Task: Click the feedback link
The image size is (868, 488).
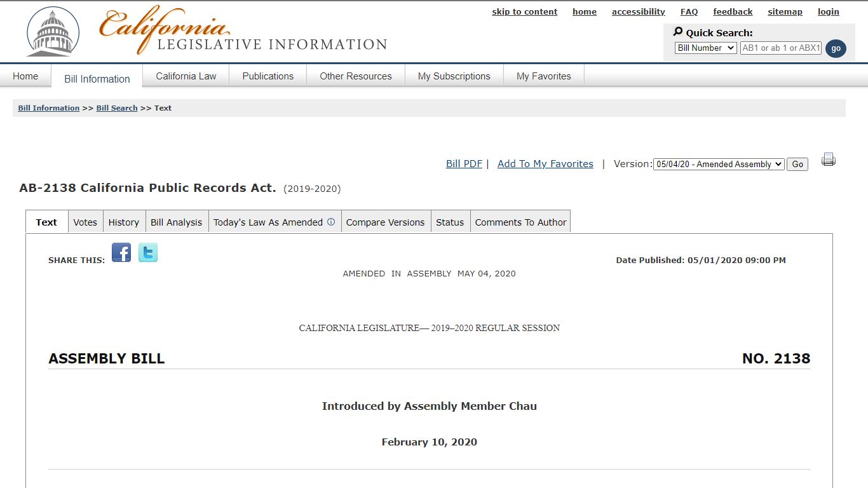Action: pos(733,11)
